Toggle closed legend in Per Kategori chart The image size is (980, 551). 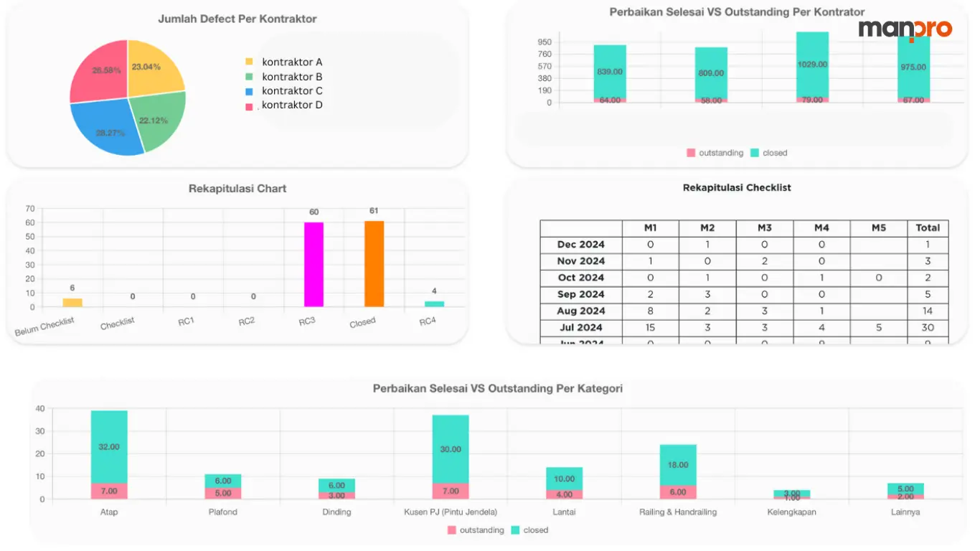point(529,530)
